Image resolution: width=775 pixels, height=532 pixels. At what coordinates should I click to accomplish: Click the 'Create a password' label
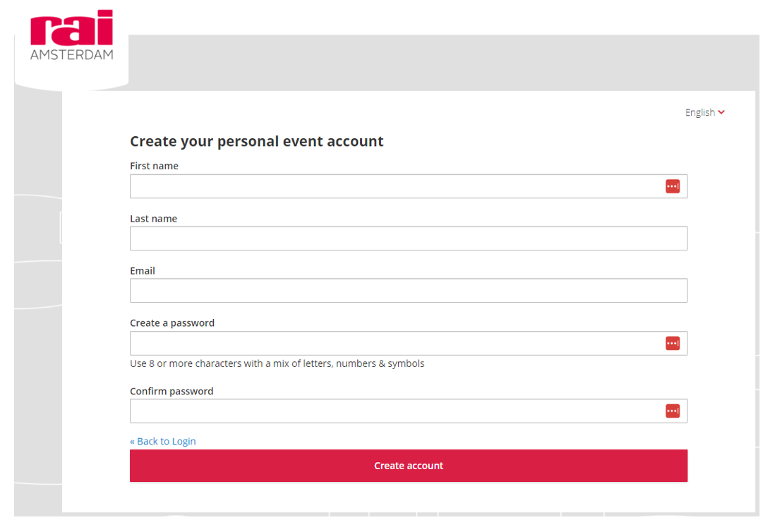pyautogui.click(x=172, y=323)
